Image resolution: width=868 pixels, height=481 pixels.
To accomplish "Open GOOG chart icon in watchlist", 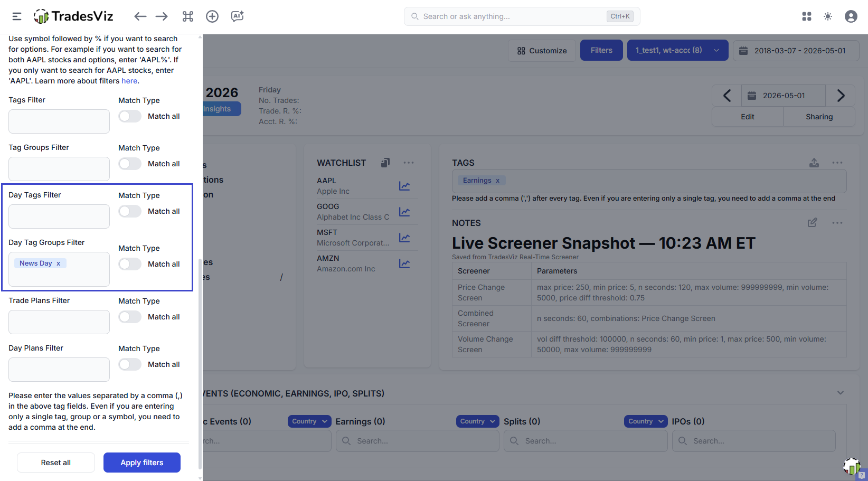I will (x=404, y=212).
